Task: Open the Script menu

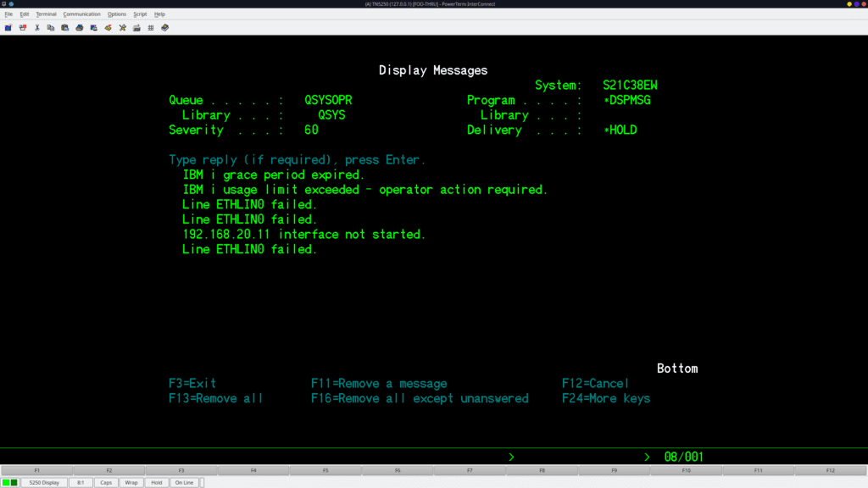Action: point(140,14)
